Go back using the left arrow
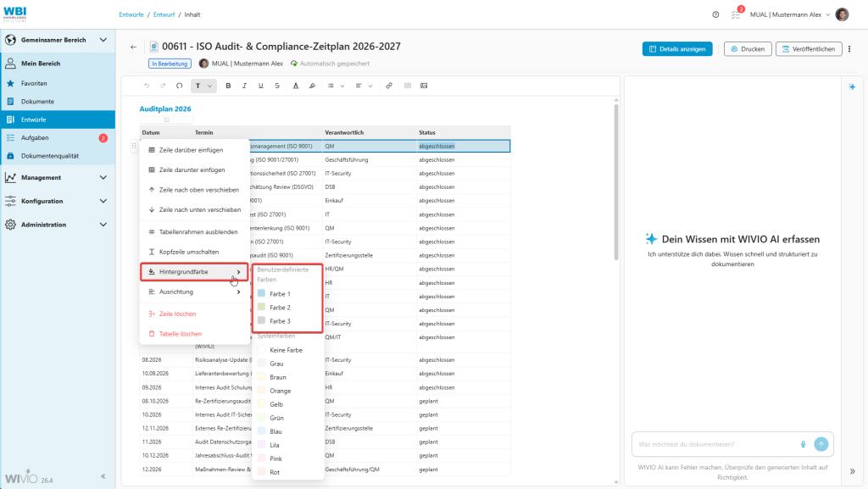 pyautogui.click(x=133, y=47)
